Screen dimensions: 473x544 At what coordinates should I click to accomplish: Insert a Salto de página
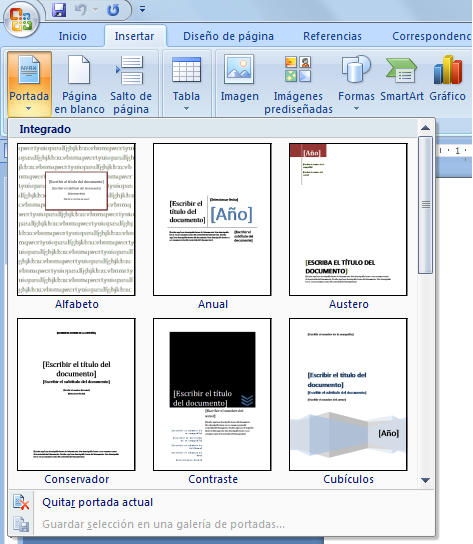131,84
